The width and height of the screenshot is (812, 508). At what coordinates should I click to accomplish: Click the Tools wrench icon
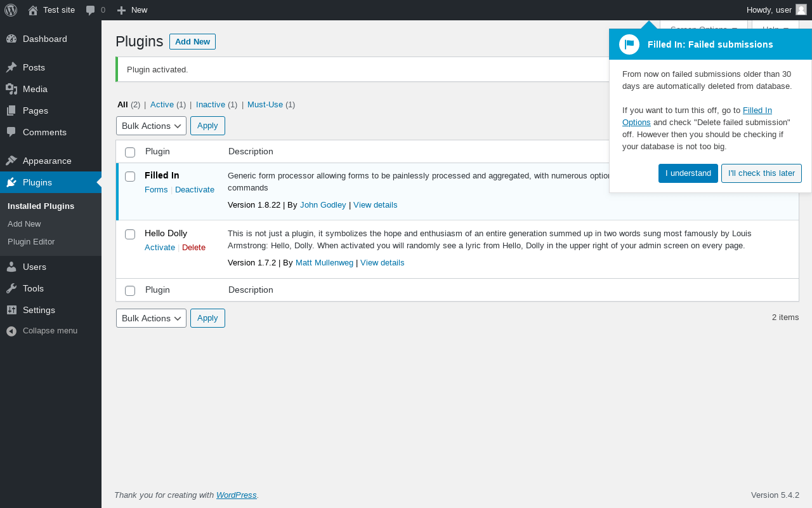(11, 288)
